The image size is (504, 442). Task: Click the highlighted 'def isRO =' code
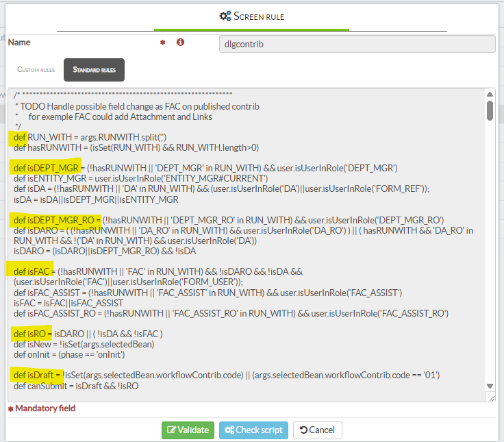(x=32, y=334)
